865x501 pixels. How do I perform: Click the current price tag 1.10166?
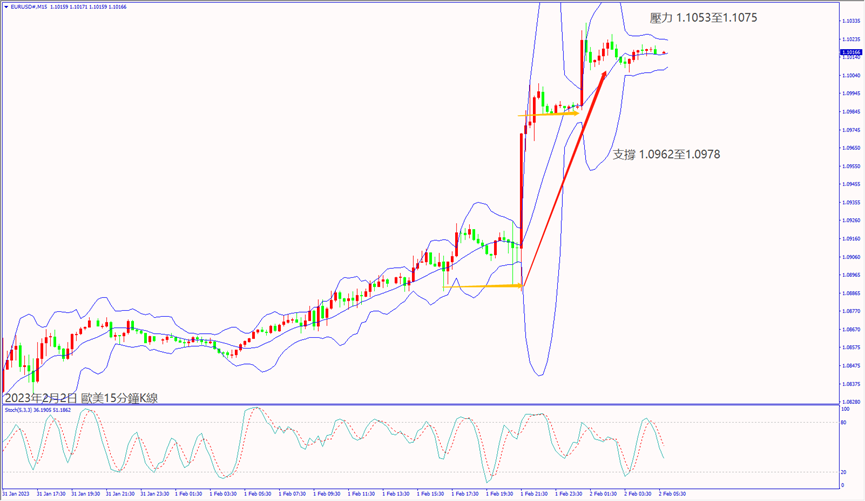point(851,53)
